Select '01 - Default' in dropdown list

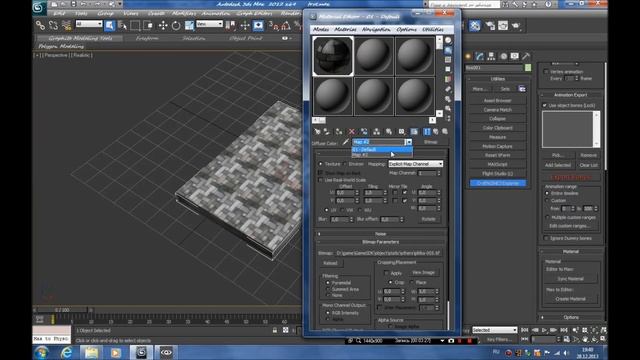(382, 149)
